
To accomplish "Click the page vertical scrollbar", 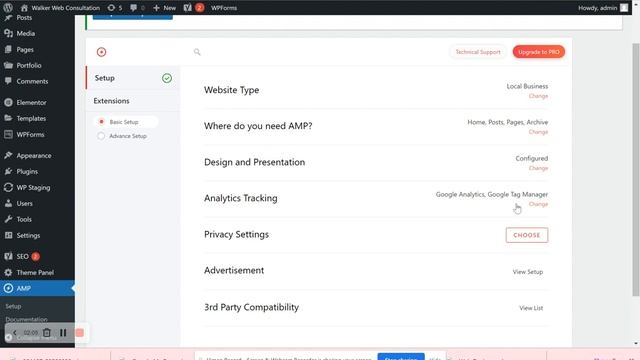I will point(635,169).
